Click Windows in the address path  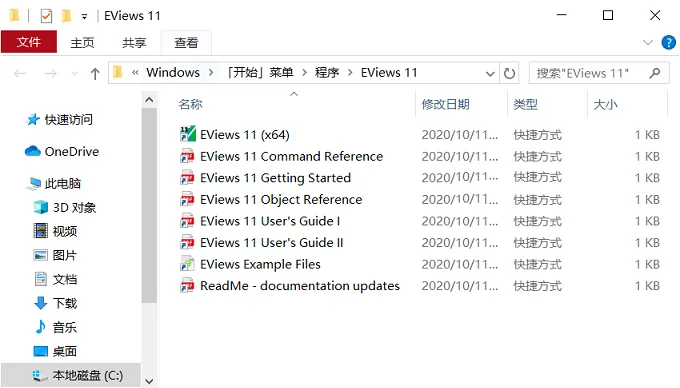coord(173,72)
